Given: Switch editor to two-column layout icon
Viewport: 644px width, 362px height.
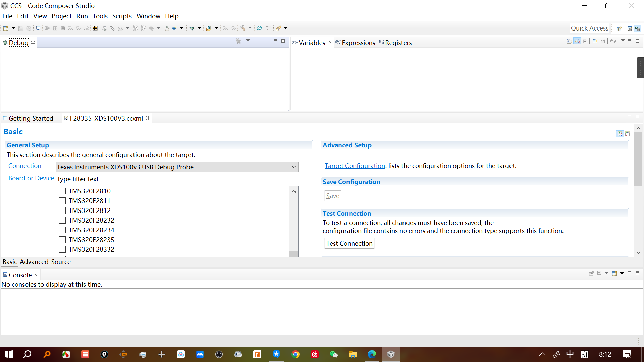Looking at the screenshot, I should [620, 134].
